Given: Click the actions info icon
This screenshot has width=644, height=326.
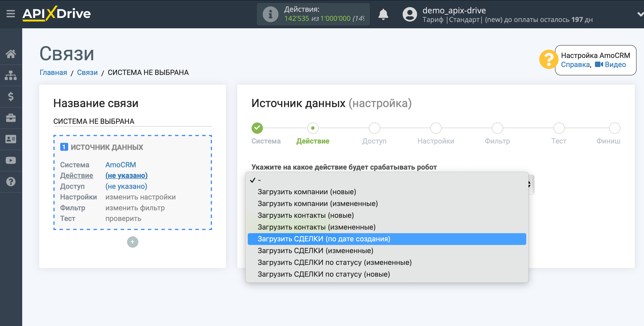Looking at the screenshot, I should (x=270, y=14).
